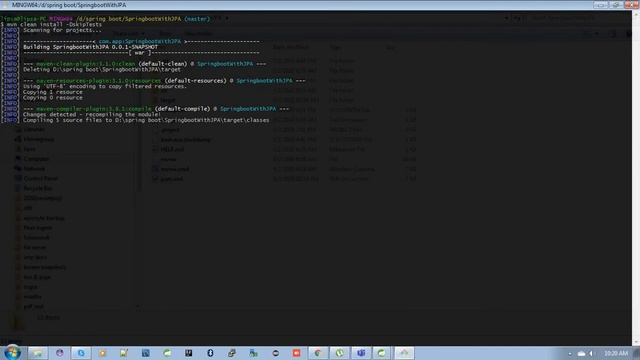This screenshot has width=640, height=360.
Task: Click the 'Changes detected - recompiling the module!' line
Action: [x=92, y=115]
